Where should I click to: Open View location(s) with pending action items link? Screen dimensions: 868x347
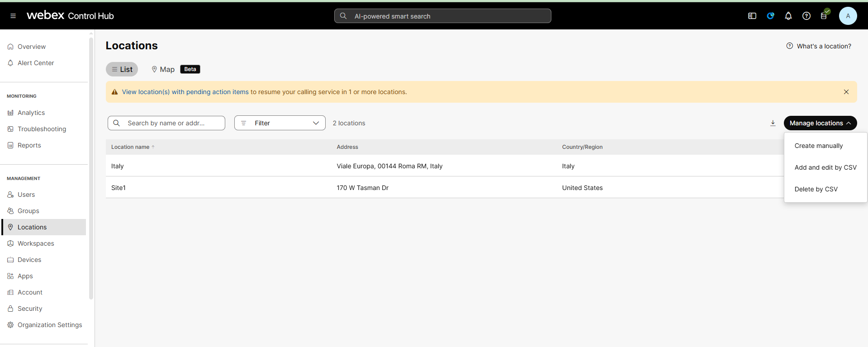click(185, 92)
